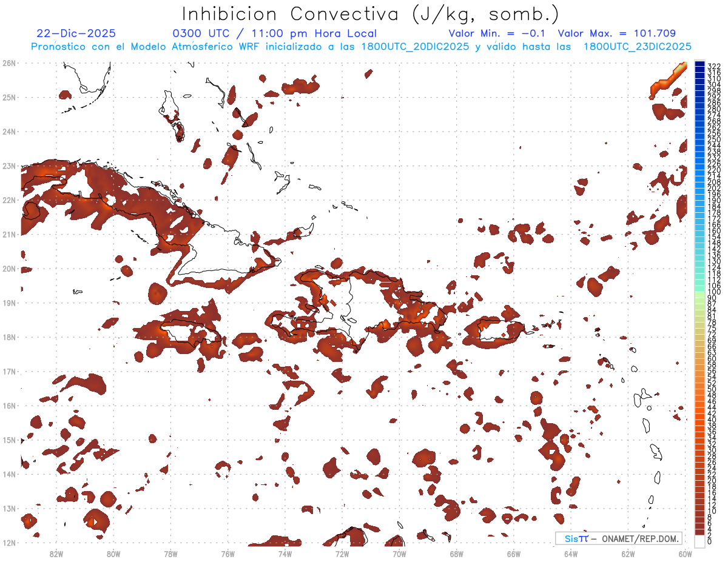Click the '0300 UTC / 11:00 pm Hora Local' text
This screenshot has width=728, height=562.
pos(275,34)
